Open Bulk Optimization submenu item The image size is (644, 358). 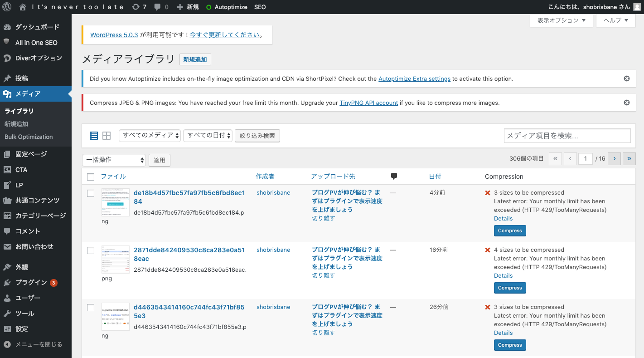click(29, 137)
